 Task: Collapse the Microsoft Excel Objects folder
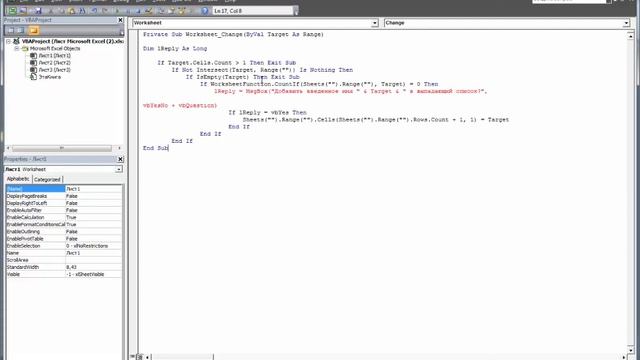(17, 49)
